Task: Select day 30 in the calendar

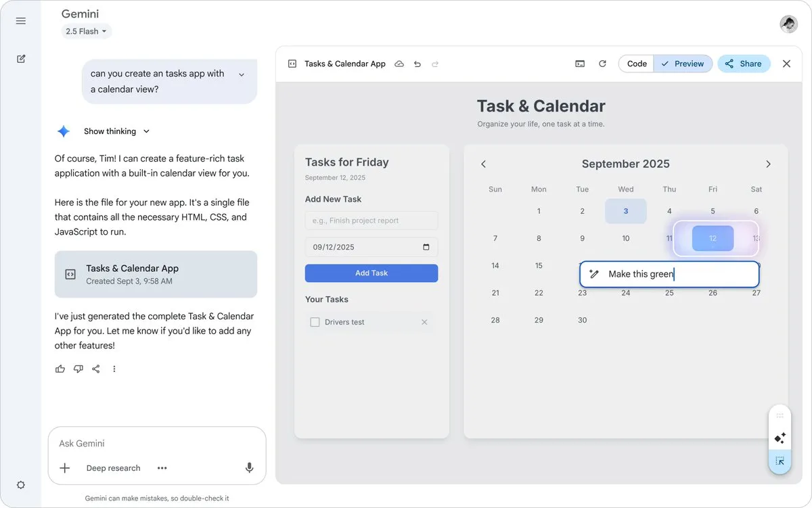Action: click(x=582, y=320)
